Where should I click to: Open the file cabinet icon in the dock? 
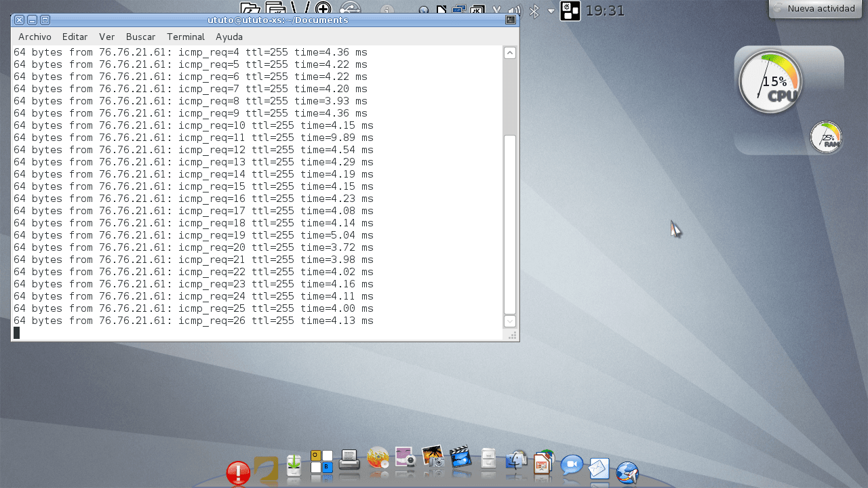pyautogui.click(x=488, y=459)
